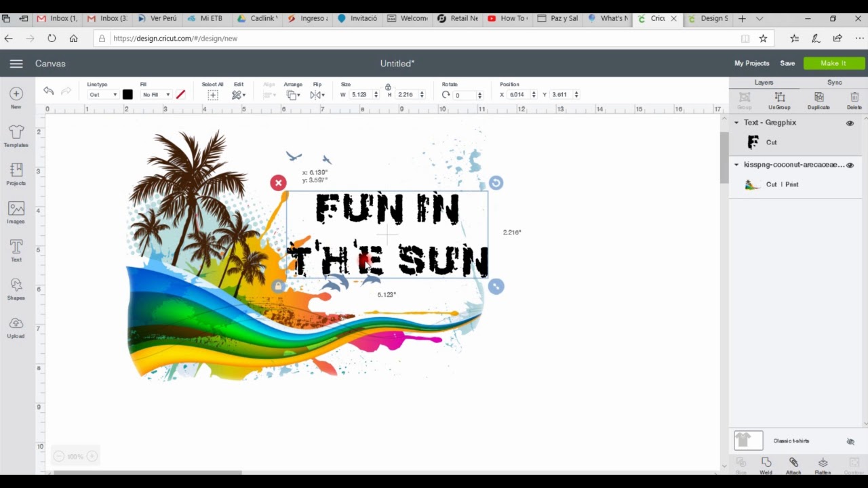868x488 pixels.
Task: Click the Undo arrow
Action: 48,91
